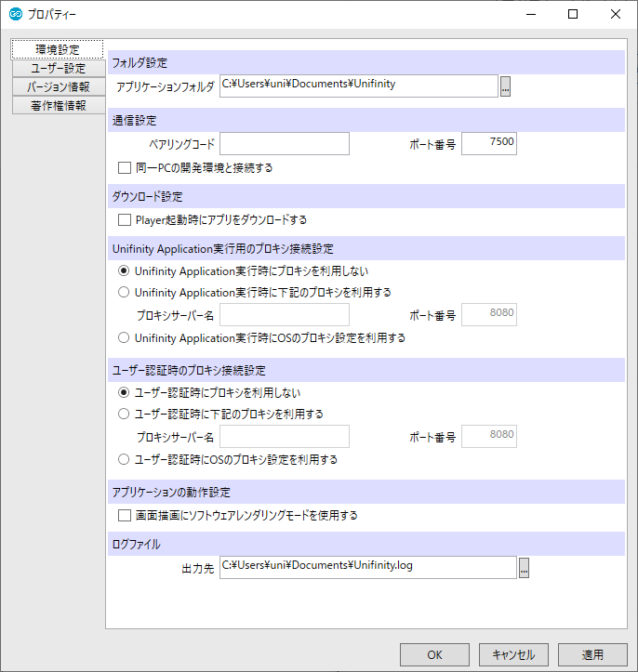Viewport: 638px width, 672px height.
Task: Apply changes with the 適用 button
Action: (592, 655)
